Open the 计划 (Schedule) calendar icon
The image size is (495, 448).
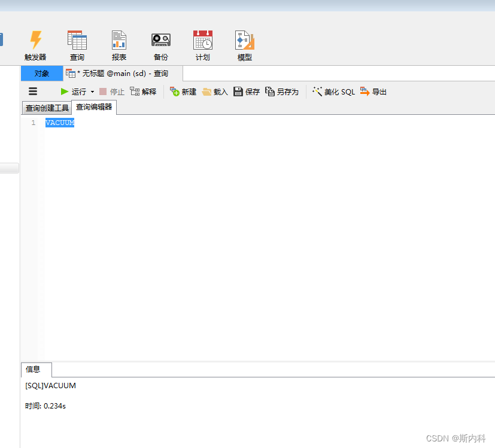pos(203,45)
